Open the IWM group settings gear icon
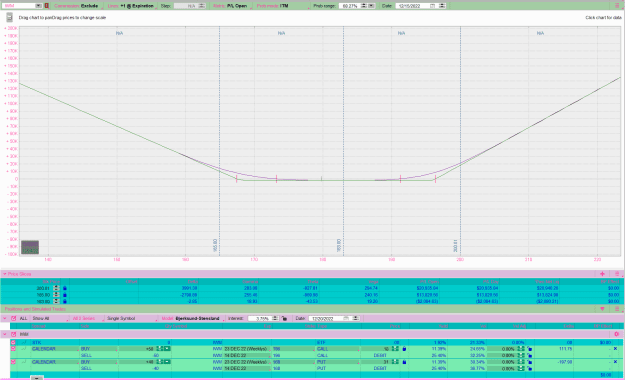The height and width of the screenshot is (380, 625). 617,334
